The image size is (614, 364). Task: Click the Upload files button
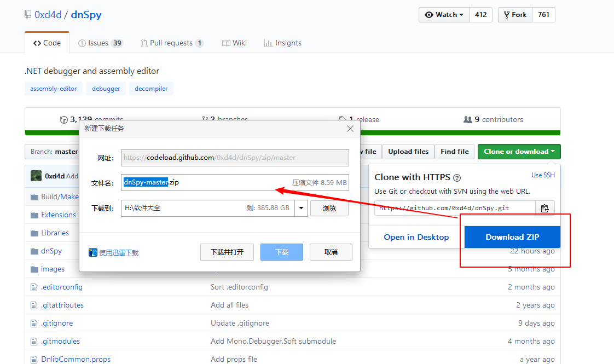tap(408, 152)
